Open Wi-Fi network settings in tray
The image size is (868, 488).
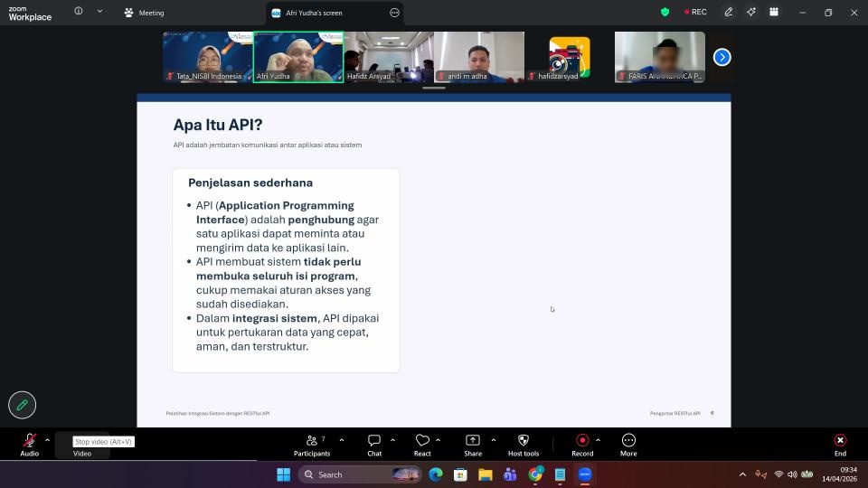(778, 474)
